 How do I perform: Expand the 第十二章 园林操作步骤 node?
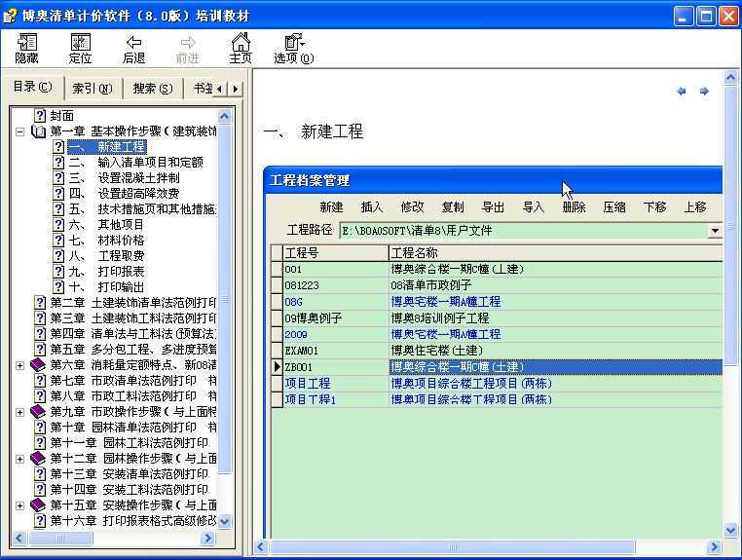(x=19, y=459)
